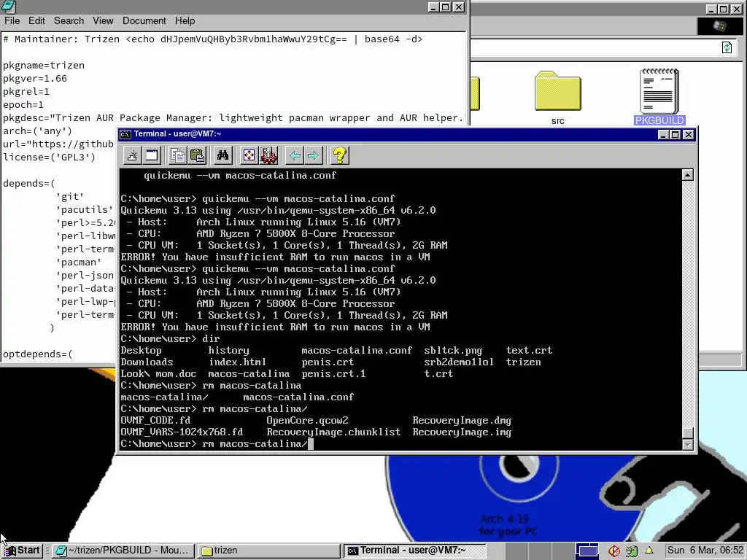Switch to trizen folder taskbar button

point(268,551)
